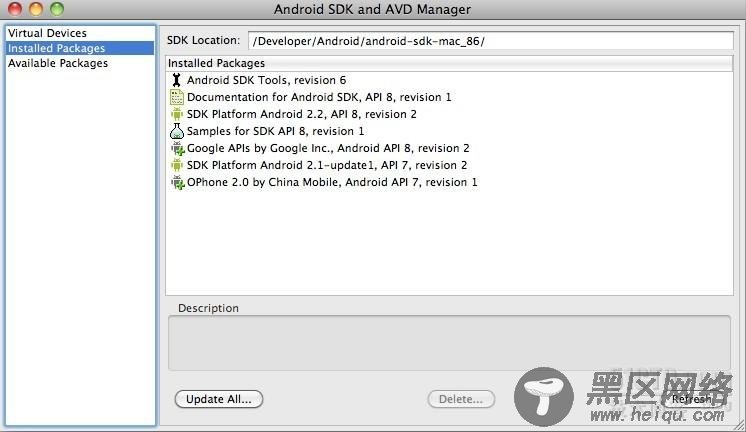Minimize the window with the yellow button
Screen dimensions: 746x432
coord(36,9)
